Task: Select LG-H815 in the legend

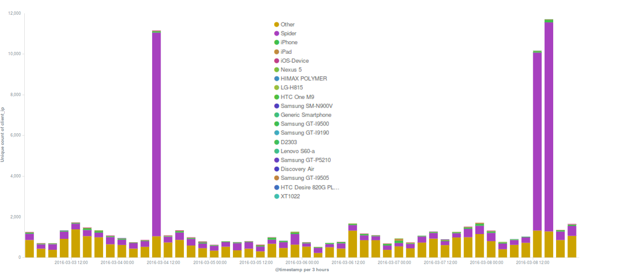Action: click(291, 88)
